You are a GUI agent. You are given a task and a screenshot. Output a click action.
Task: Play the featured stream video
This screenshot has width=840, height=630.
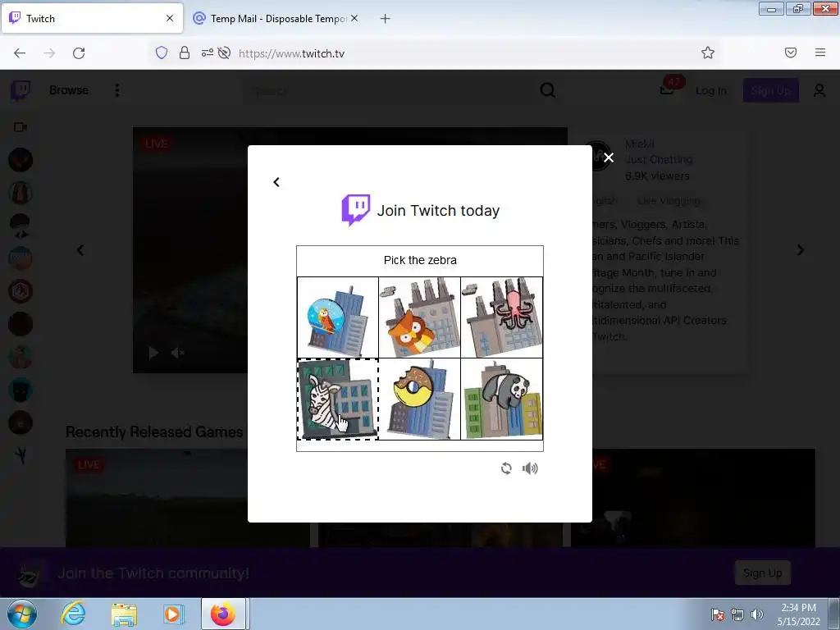(153, 353)
